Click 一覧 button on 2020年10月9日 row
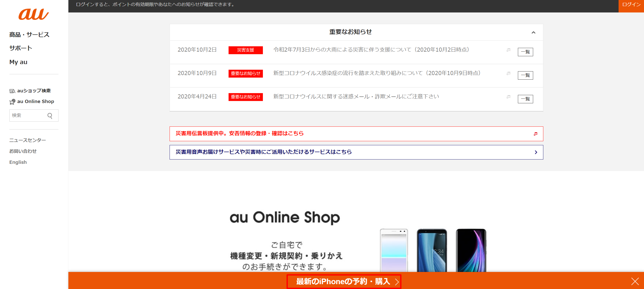Screen dimensions: 644x289 pyautogui.click(x=525, y=75)
